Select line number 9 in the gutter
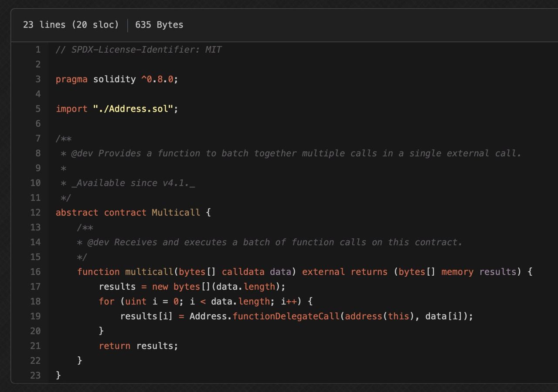 coord(38,168)
